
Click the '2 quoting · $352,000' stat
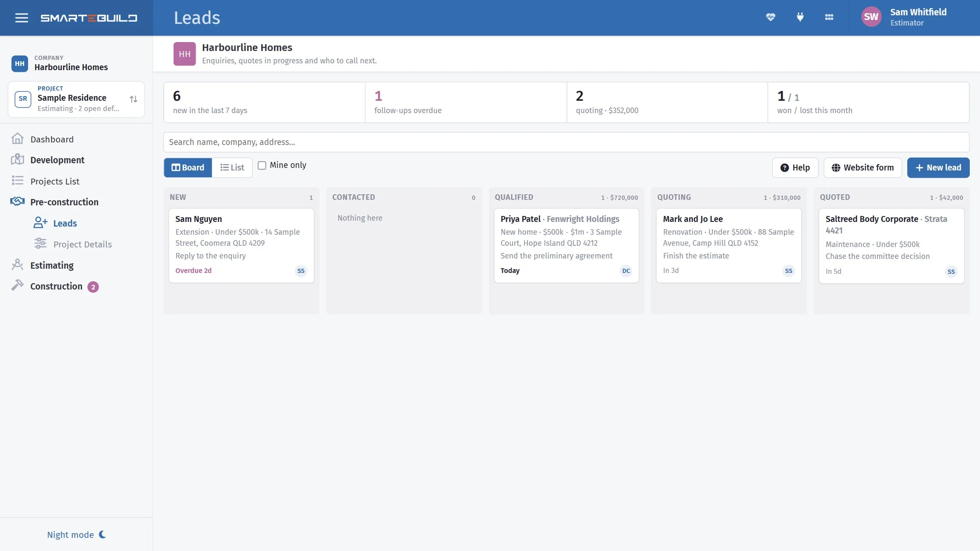point(667,102)
